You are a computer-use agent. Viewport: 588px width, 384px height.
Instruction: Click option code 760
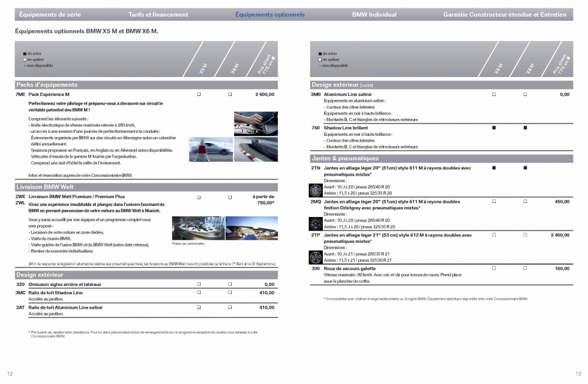pos(316,128)
